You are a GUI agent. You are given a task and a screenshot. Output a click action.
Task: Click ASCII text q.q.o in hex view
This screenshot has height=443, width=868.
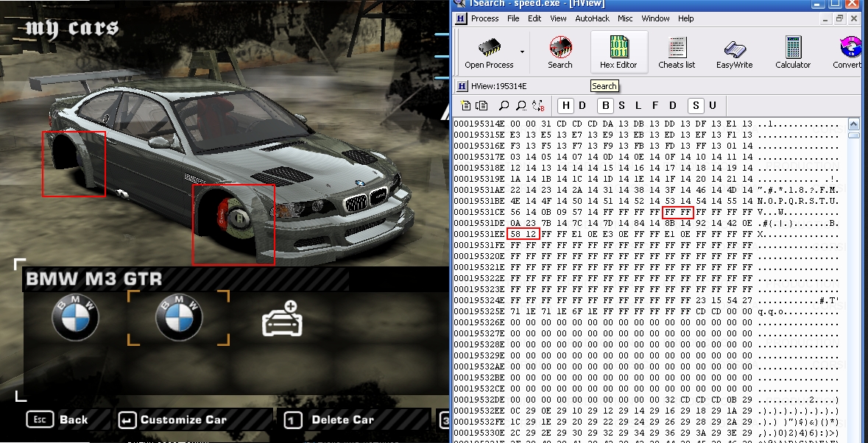pos(772,312)
